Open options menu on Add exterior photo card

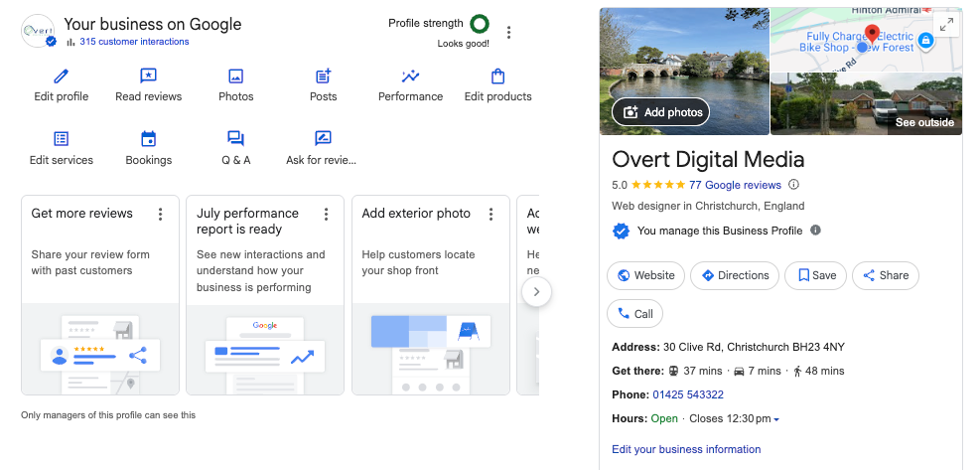pos(490,214)
